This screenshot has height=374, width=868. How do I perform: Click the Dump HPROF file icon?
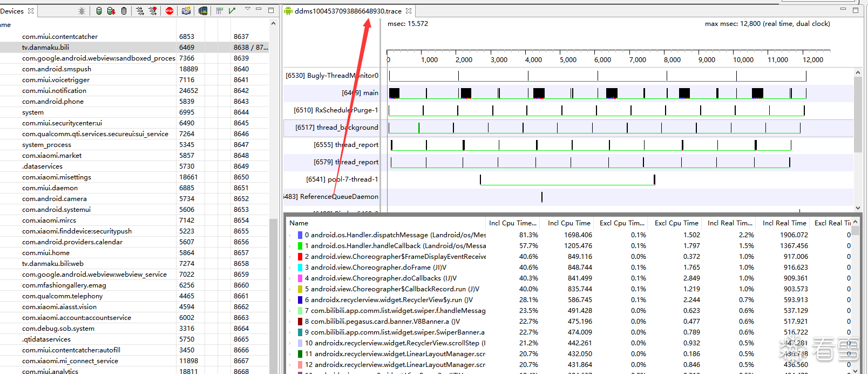click(x=111, y=11)
